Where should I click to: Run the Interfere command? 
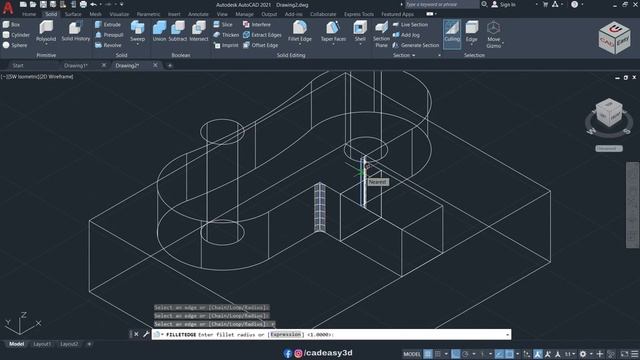[257, 24]
